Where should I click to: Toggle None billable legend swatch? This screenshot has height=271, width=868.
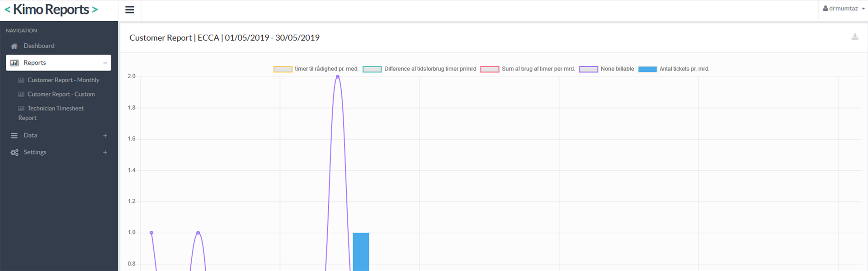point(589,69)
